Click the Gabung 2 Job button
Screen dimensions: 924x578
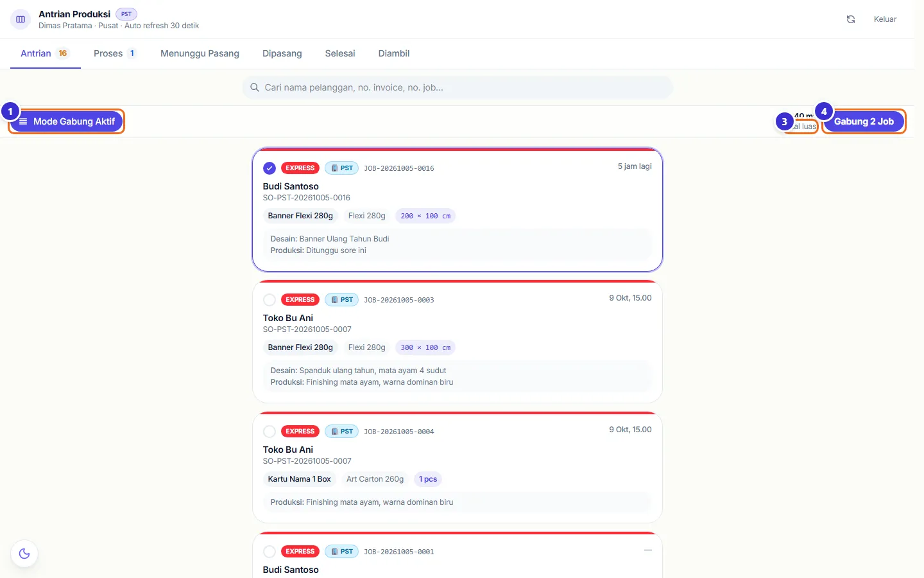coord(864,121)
